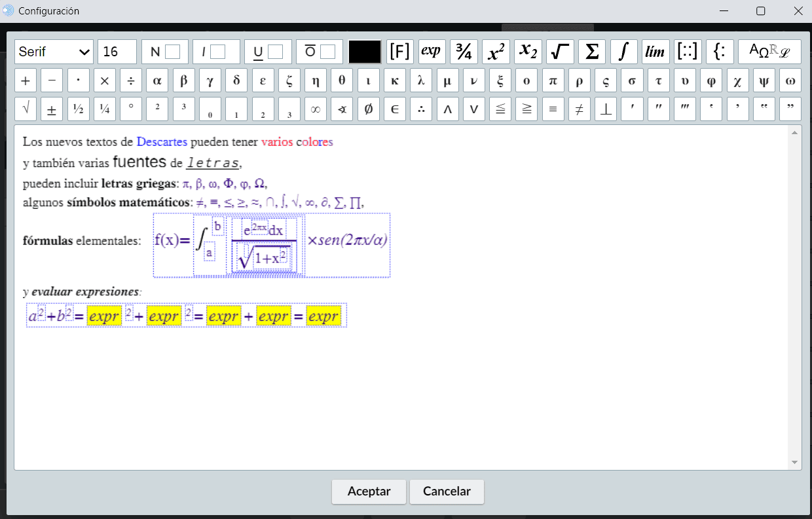Screen dimensions: 812x519
Task: Insert the Greek letter π symbol
Action: [x=553, y=81]
